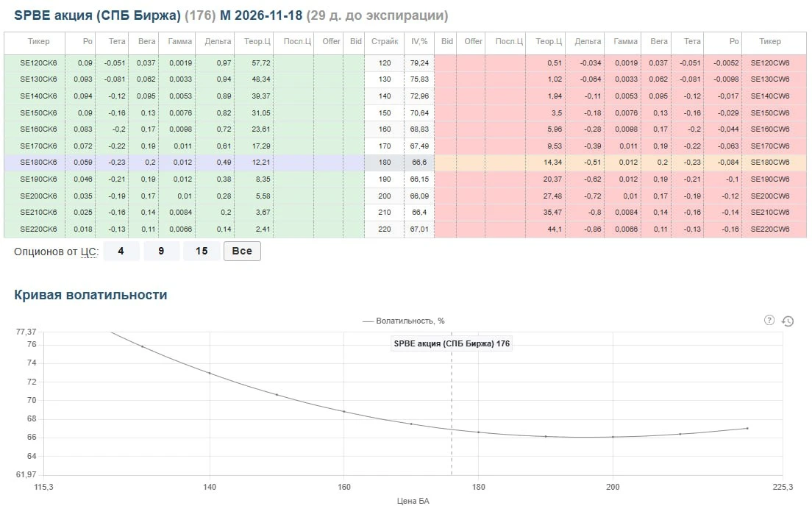This screenshot has height=517, width=812.
Task: Open put ticker SE220CW6
Action: coord(770,229)
